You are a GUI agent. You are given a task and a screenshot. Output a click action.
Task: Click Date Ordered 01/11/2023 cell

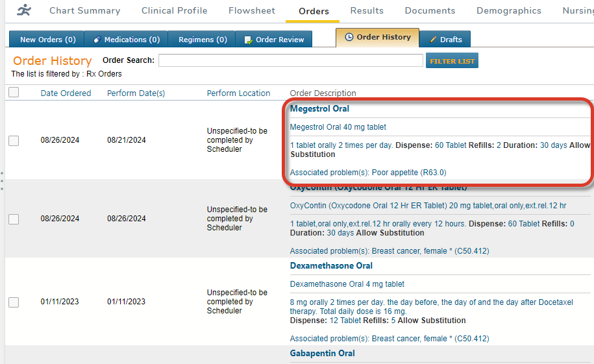point(60,302)
